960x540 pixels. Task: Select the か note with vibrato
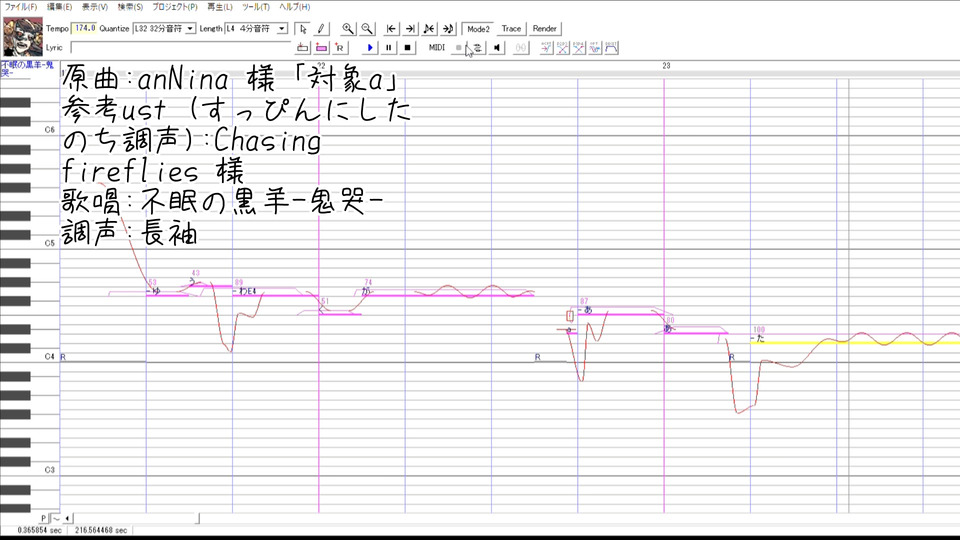pyautogui.click(x=448, y=295)
